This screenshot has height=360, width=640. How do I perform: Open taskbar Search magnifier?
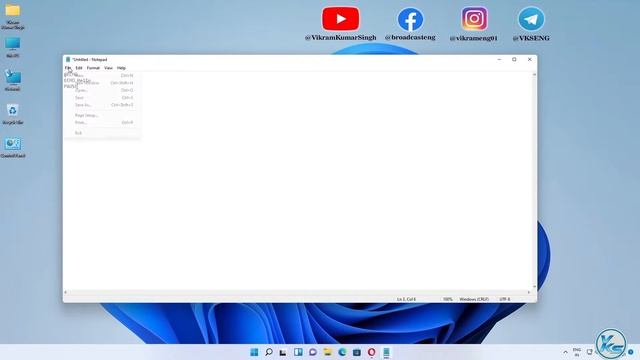269,352
